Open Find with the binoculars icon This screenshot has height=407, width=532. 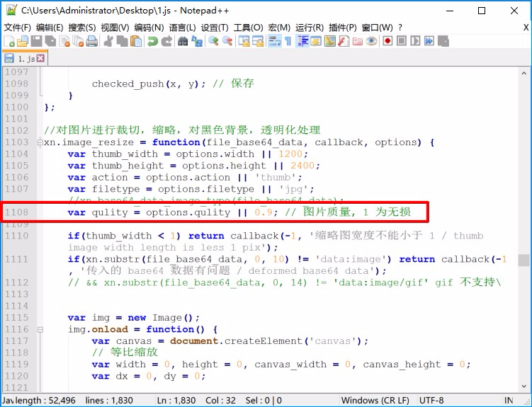pyautogui.click(x=182, y=41)
